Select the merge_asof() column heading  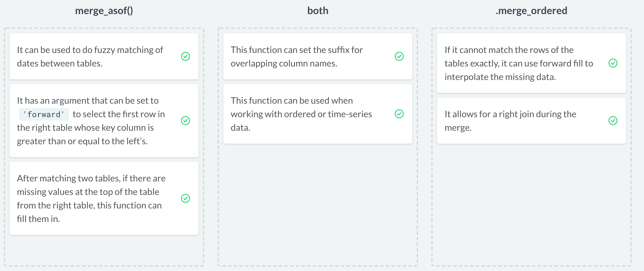[104, 11]
